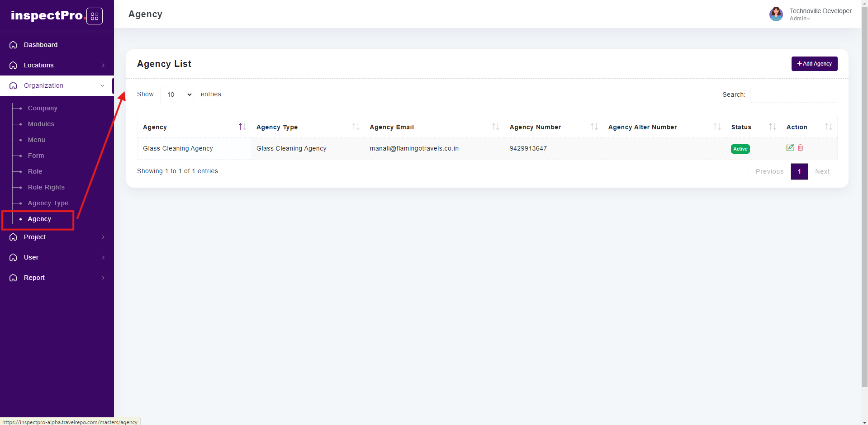Open Role Rights submenu item

[x=46, y=187]
